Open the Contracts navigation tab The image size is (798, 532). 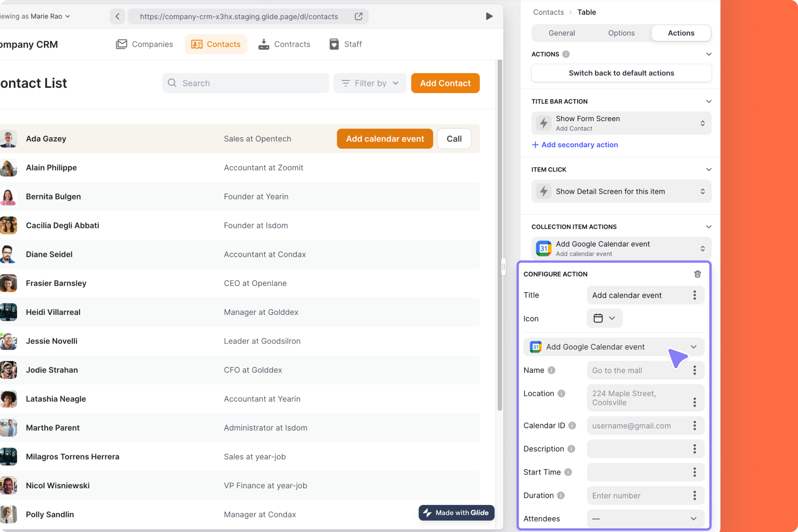click(284, 44)
